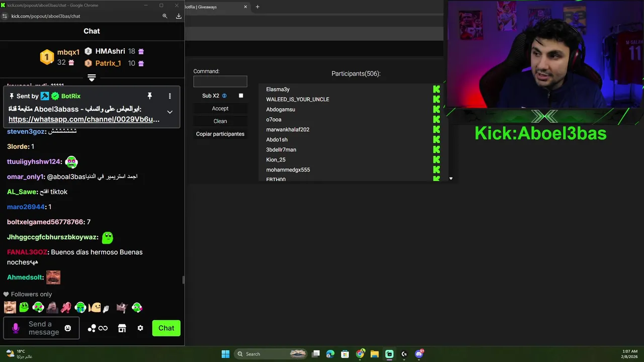Click username AL_Sawe in chat
Image resolution: width=644 pixels, height=362 pixels.
click(x=22, y=192)
